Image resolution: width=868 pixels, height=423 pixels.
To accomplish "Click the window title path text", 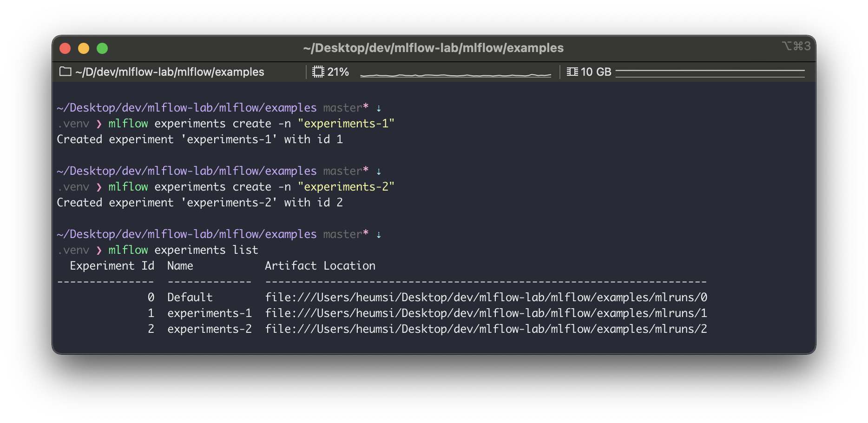I will coord(433,48).
